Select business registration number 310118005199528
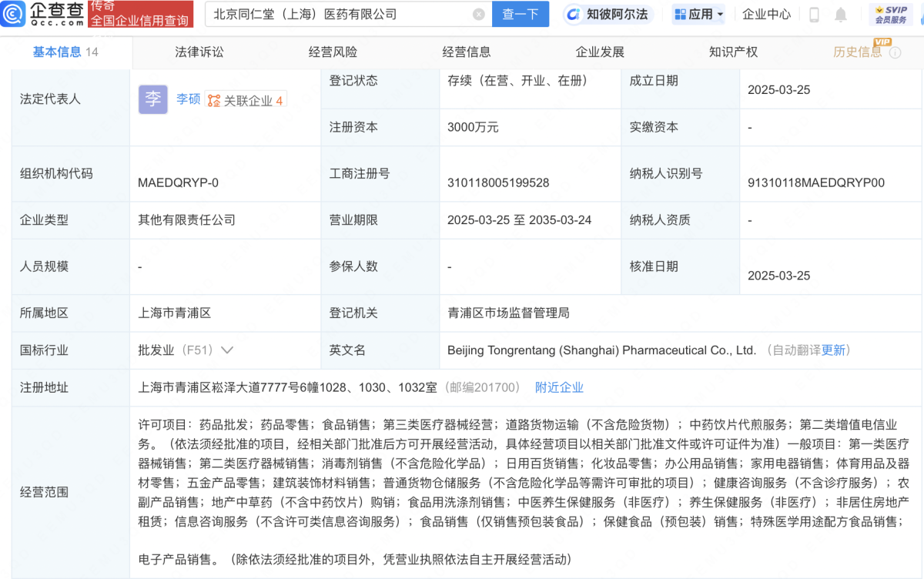Image resolution: width=924 pixels, height=579 pixels. 498,182
